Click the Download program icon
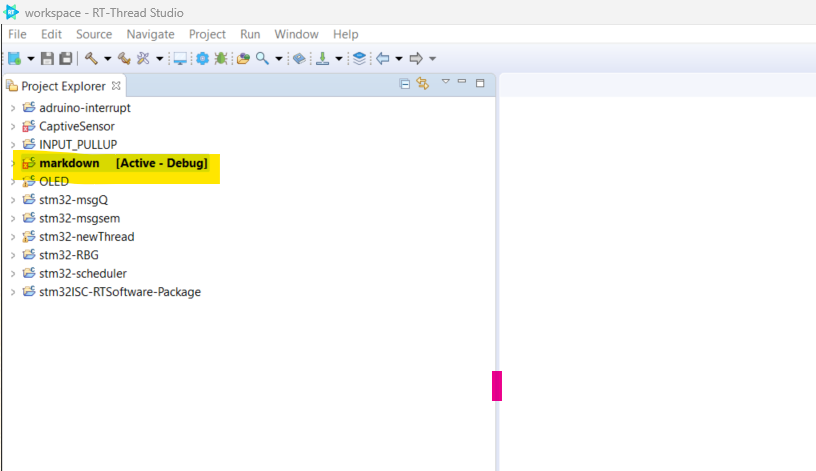Image resolution: width=816 pixels, height=471 pixels. pos(323,59)
